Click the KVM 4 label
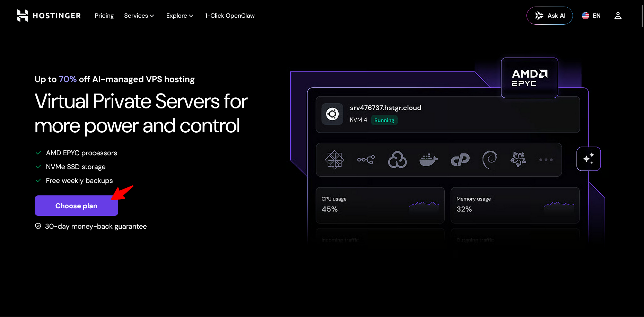The image size is (644, 317). coord(358,120)
